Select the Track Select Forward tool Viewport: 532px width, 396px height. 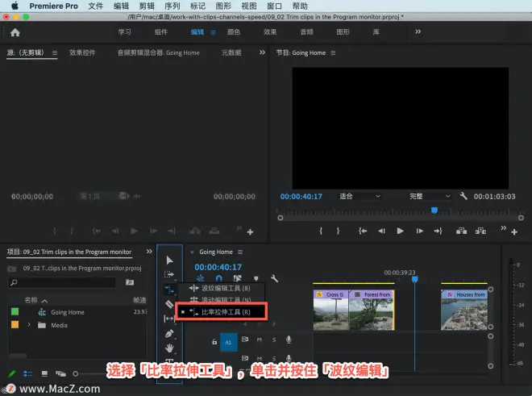click(169, 274)
